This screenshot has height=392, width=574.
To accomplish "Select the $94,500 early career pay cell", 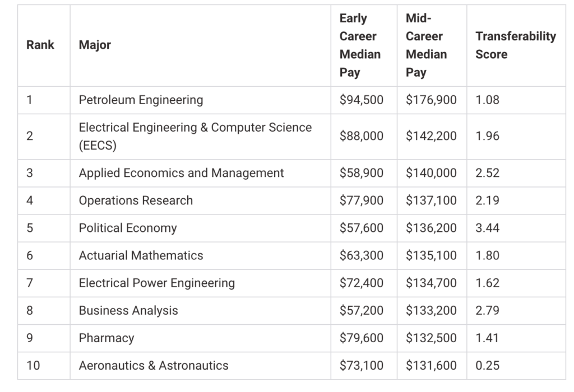I will coord(362,100).
